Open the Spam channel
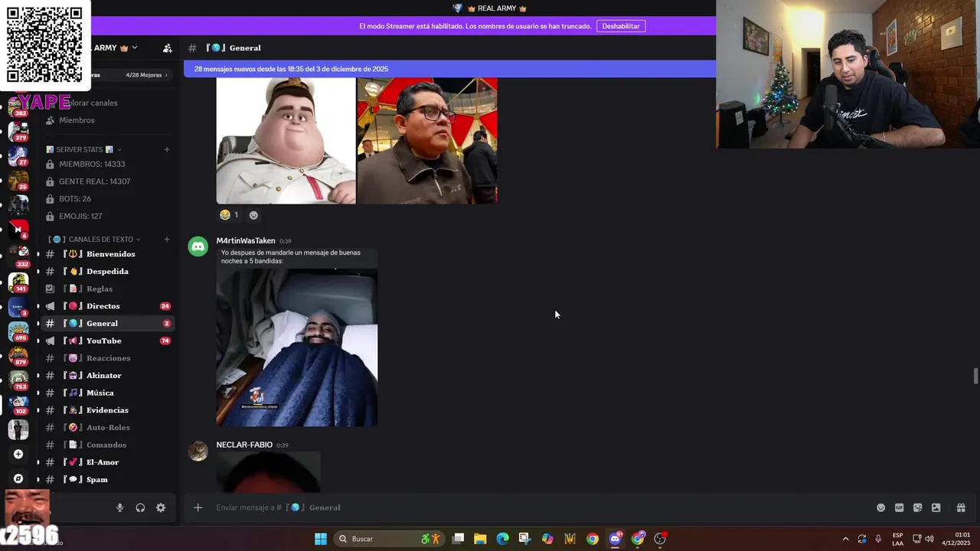 click(x=108, y=479)
